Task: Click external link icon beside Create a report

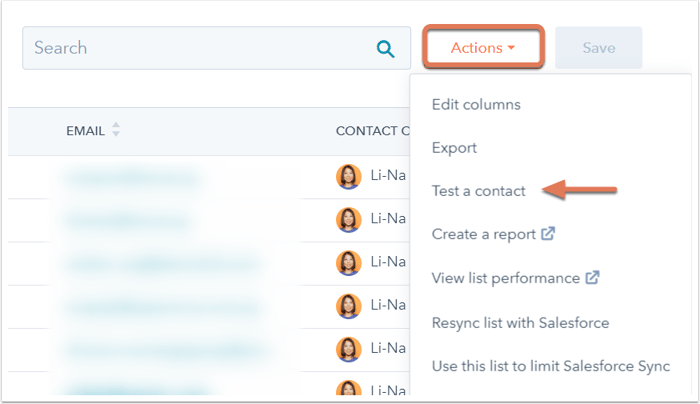Action: (548, 235)
